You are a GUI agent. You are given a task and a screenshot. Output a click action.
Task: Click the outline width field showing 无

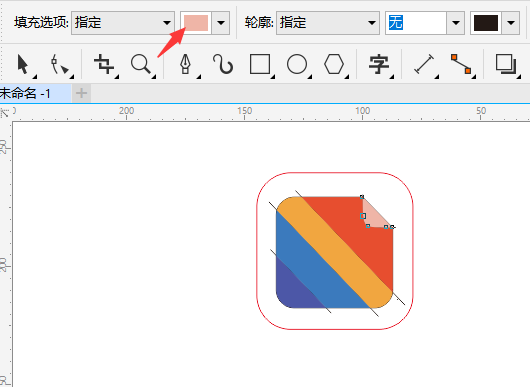point(416,23)
